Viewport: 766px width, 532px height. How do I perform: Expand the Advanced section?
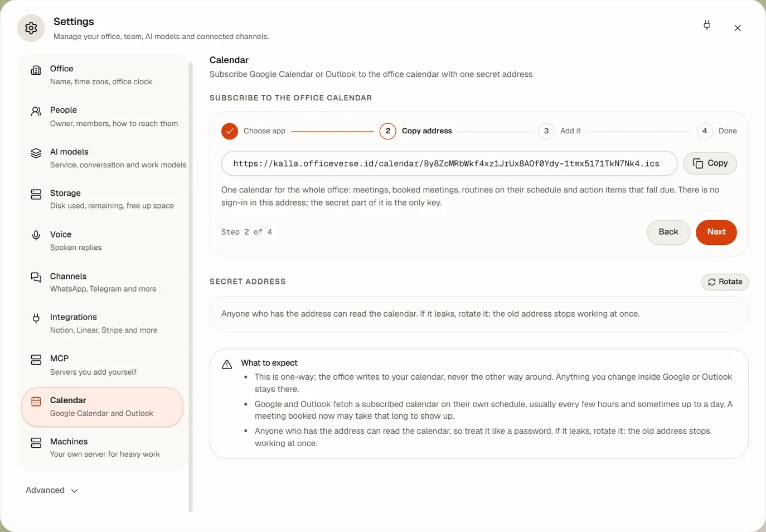(52, 490)
